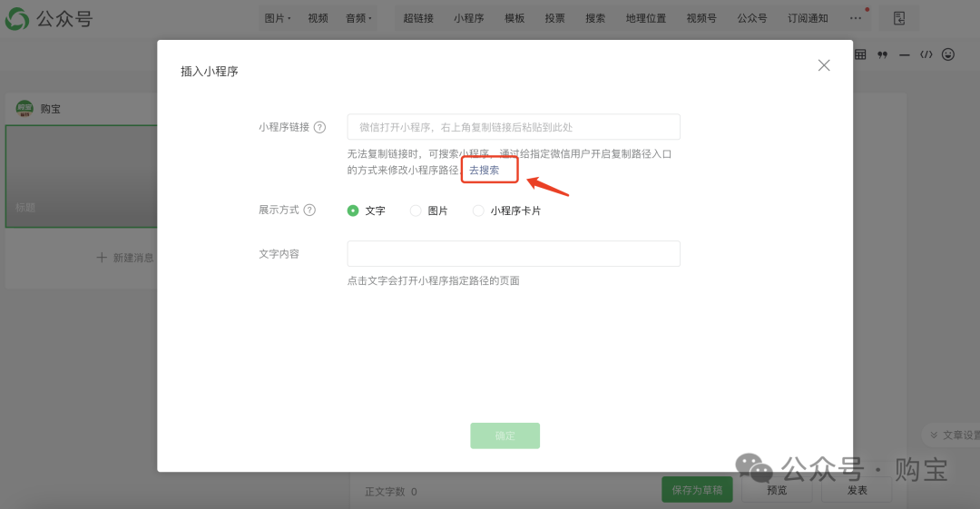Focus the 文字内容 input field
Screen dimensions: 980x509
click(x=514, y=254)
